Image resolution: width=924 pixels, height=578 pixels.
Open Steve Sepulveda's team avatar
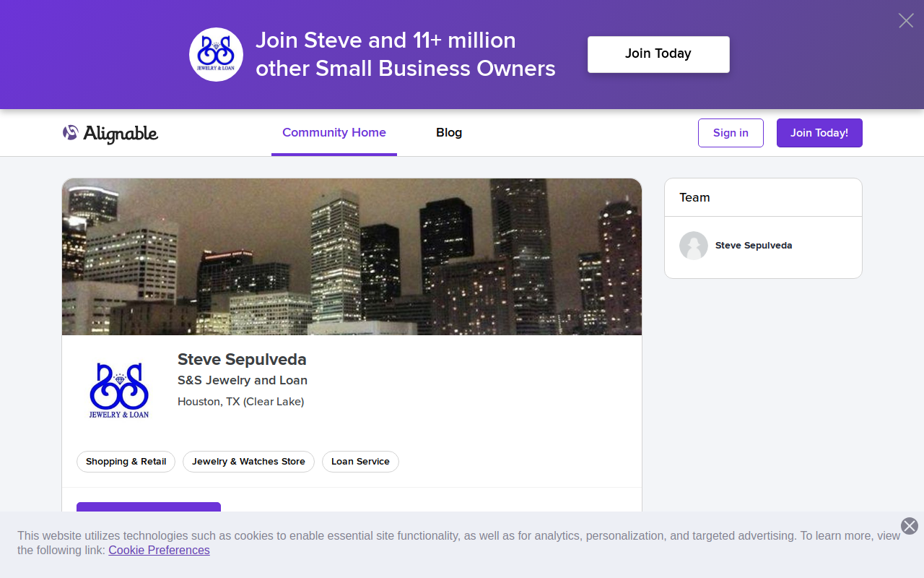click(x=694, y=246)
